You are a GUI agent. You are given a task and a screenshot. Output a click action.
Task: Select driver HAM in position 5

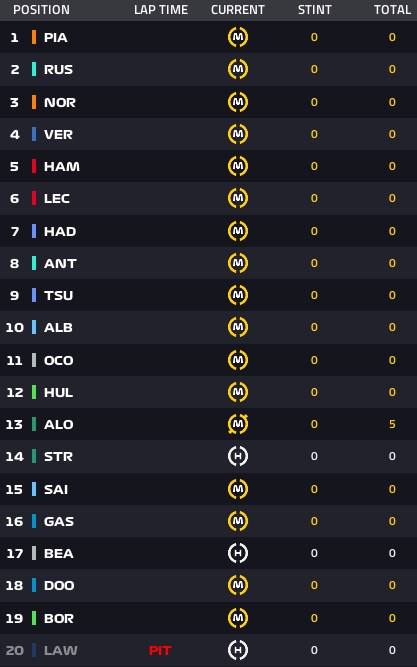[x=208, y=166]
